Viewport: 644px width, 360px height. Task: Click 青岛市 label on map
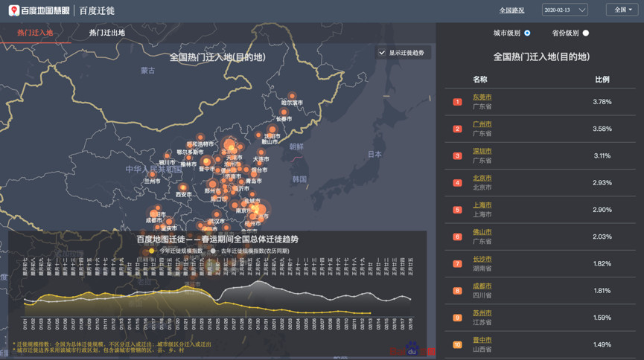[253, 181]
